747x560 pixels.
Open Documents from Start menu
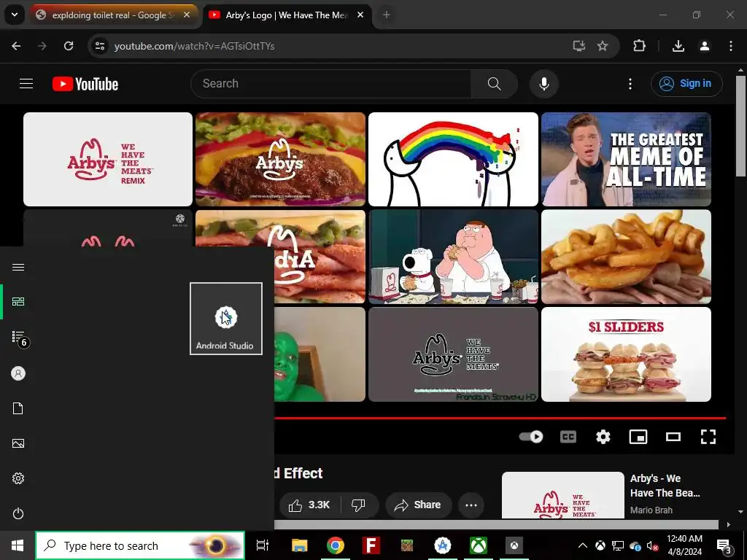pyautogui.click(x=18, y=408)
